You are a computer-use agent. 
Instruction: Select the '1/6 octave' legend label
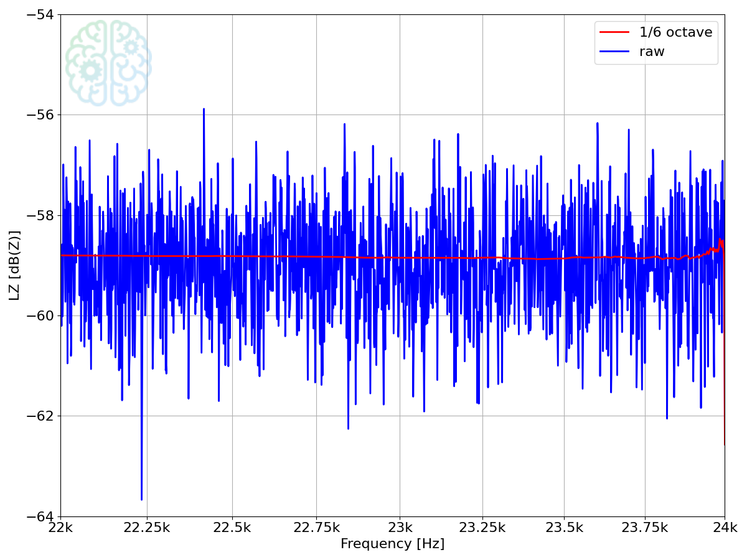coord(675,32)
